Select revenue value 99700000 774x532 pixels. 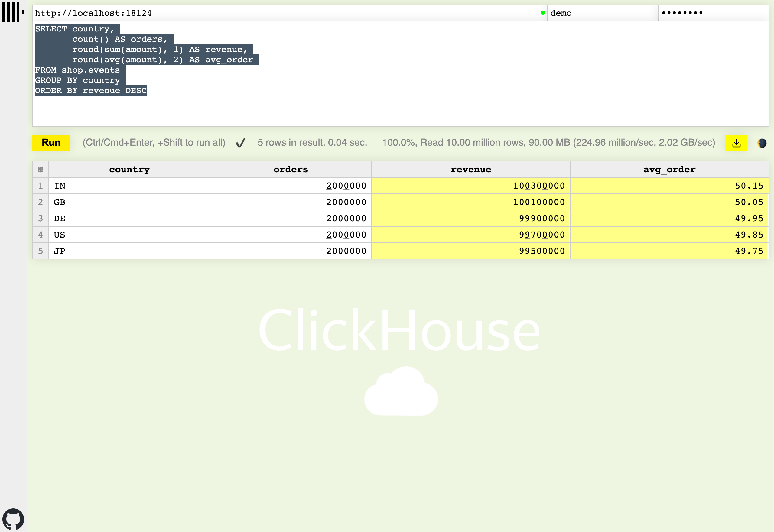coord(471,235)
